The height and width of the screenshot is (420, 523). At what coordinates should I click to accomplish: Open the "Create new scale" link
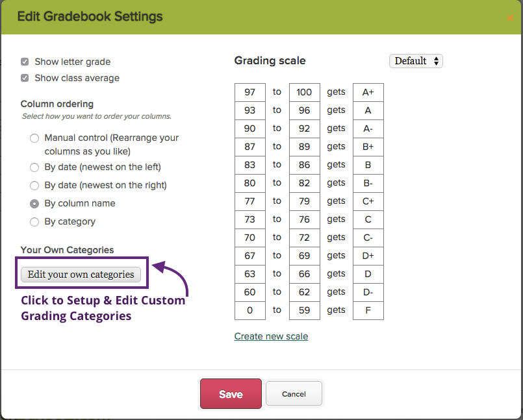[x=271, y=336]
